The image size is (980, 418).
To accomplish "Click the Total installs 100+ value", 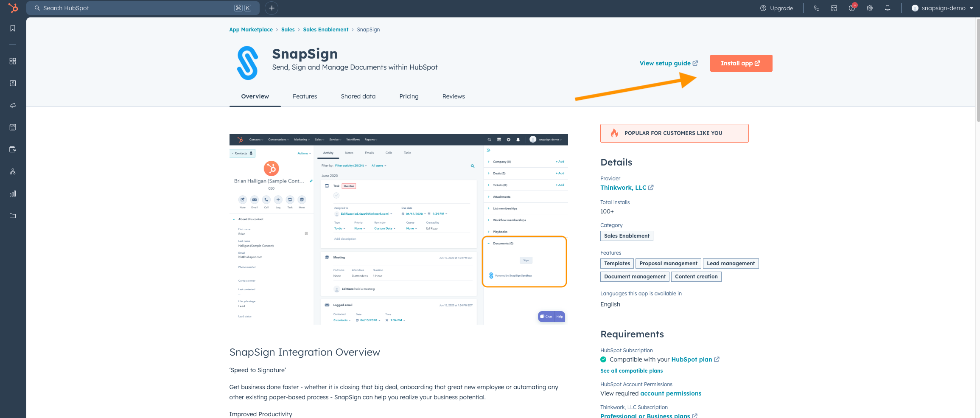I will point(607,211).
